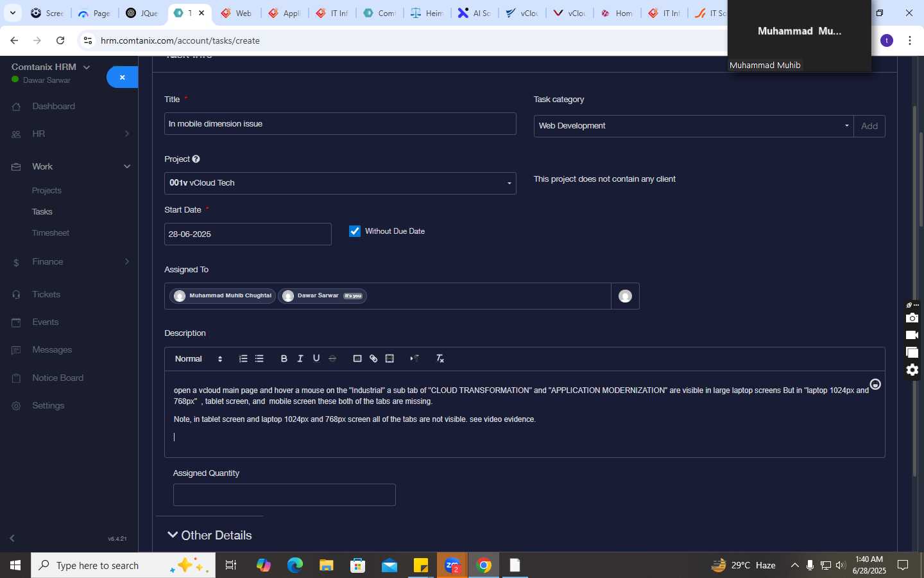Insert a bullet list in description

click(259, 358)
